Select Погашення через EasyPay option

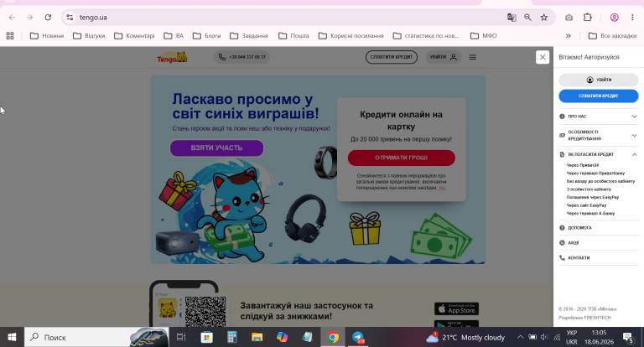[x=593, y=197]
